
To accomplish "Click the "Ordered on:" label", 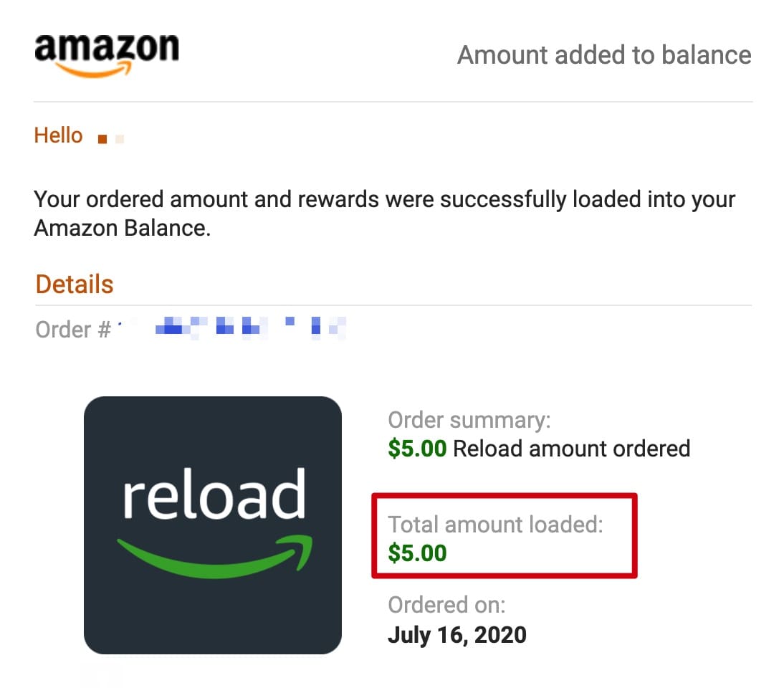I will click(x=446, y=606).
